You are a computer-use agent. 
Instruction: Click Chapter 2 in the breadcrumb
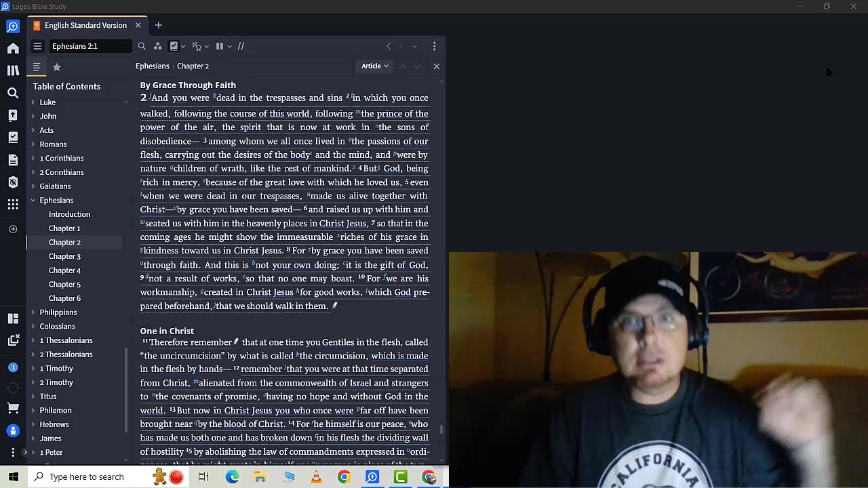point(193,66)
